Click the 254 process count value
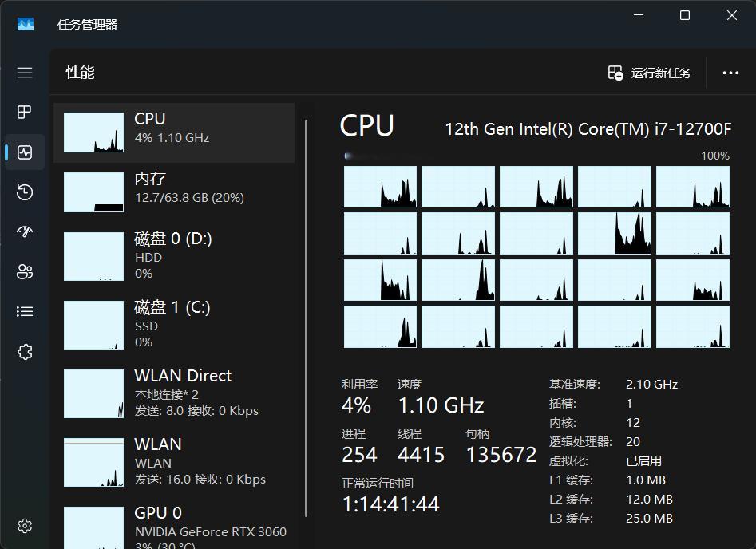 (x=359, y=455)
